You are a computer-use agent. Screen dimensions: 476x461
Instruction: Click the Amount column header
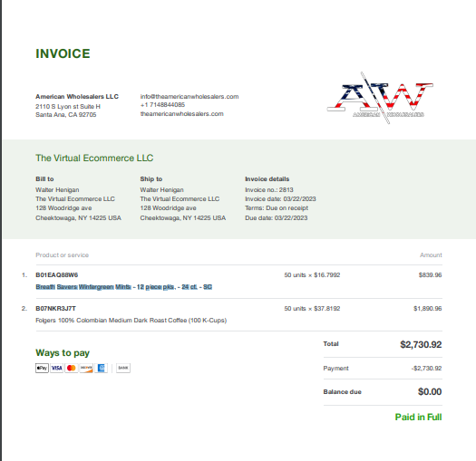click(431, 255)
